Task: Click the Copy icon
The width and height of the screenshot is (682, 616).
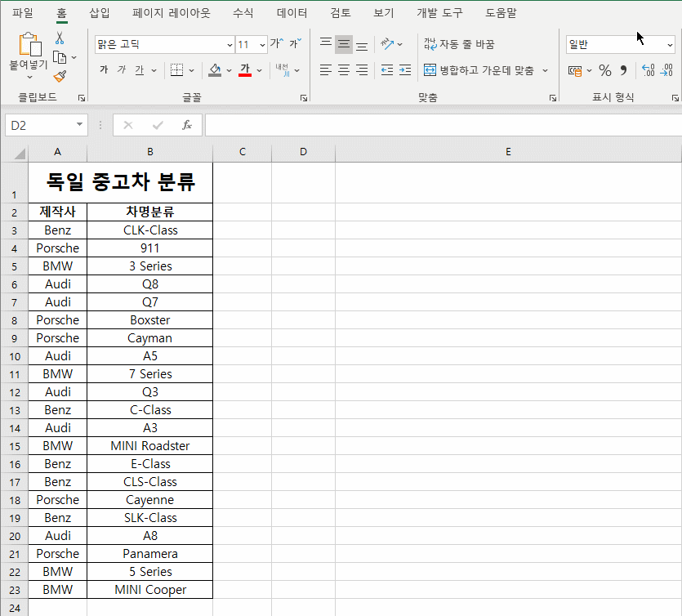Action: 60,57
